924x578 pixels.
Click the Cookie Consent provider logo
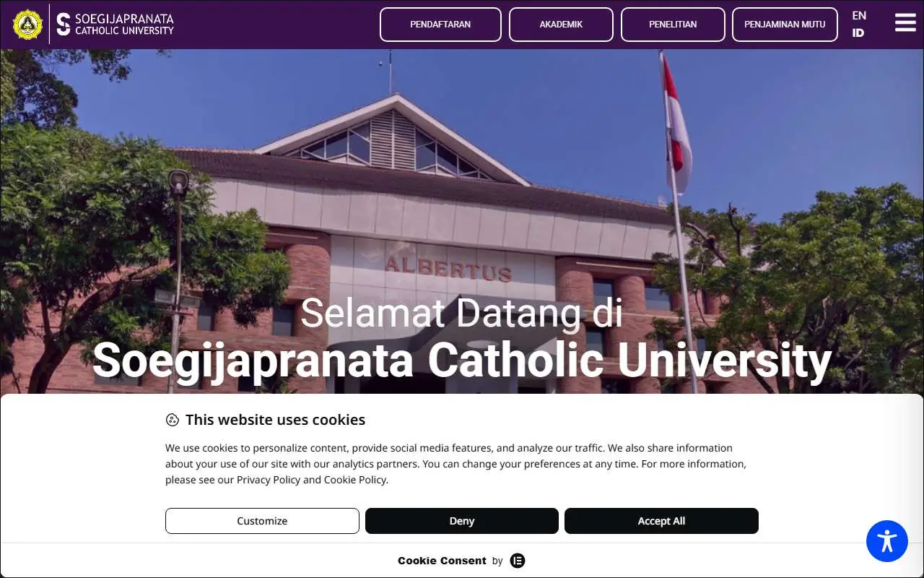pyautogui.click(x=518, y=561)
